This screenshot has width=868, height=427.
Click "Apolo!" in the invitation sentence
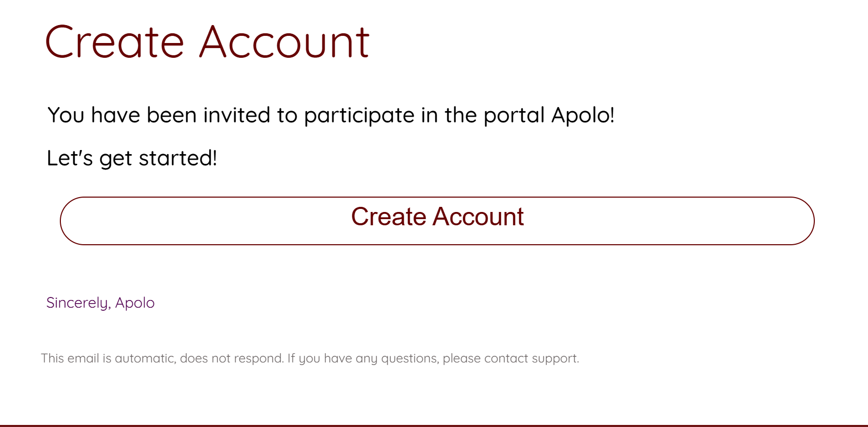583,115
